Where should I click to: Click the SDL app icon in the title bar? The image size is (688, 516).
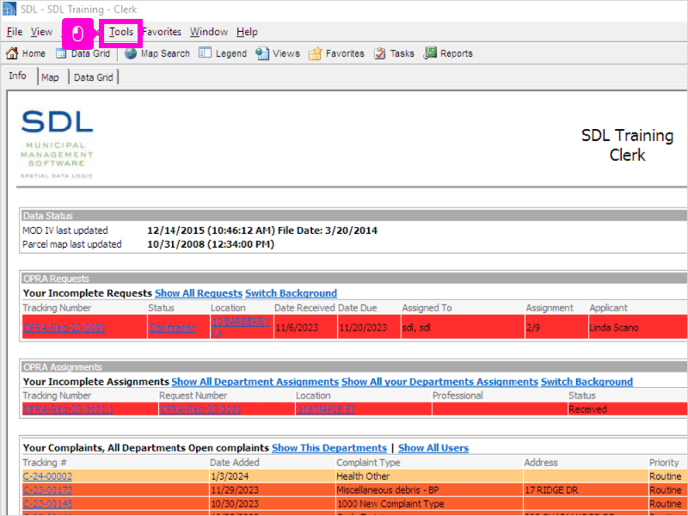(x=9, y=9)
